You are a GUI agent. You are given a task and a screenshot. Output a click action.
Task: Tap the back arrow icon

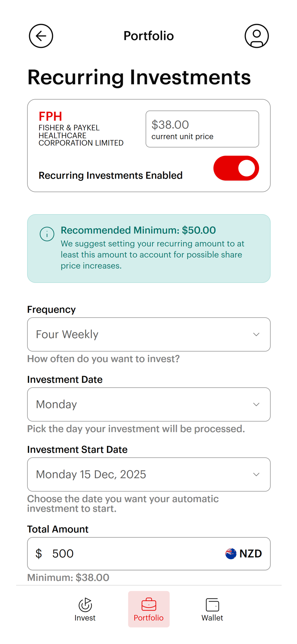[x=41, y=36]
